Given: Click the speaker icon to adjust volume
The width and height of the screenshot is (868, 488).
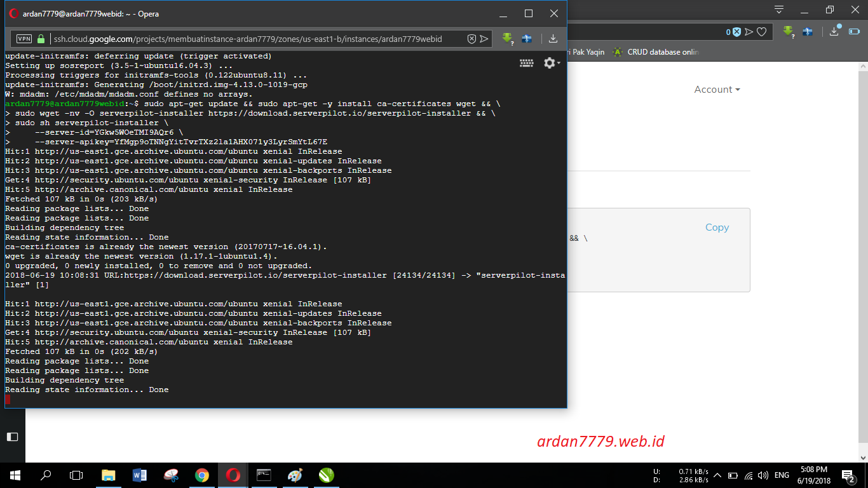Looking at the screenshot, I should pos(762,475).
